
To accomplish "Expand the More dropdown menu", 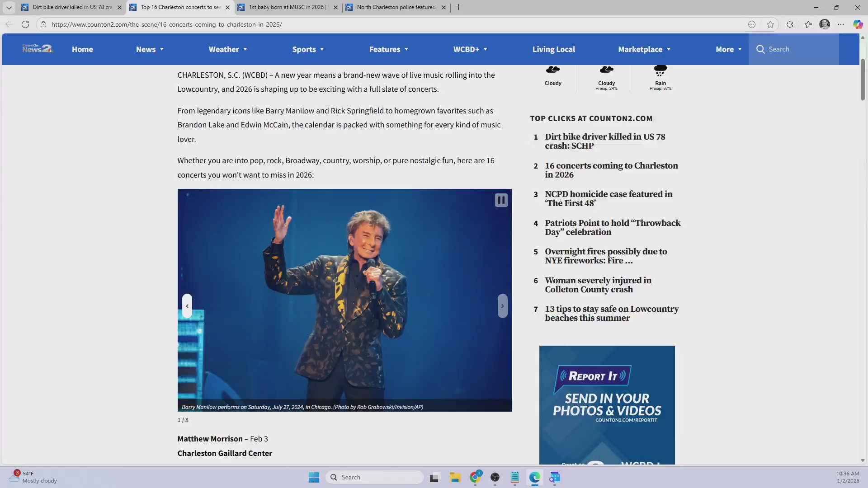I will point(728,49).
